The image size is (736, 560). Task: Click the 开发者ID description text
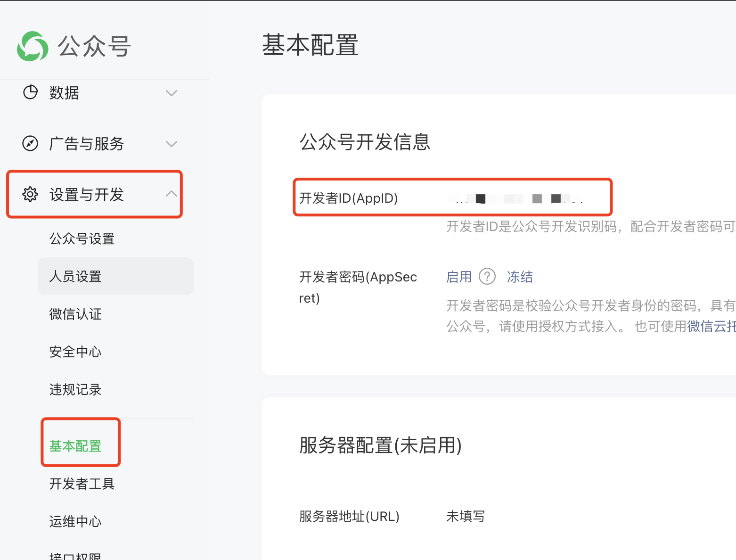[591, 227]
